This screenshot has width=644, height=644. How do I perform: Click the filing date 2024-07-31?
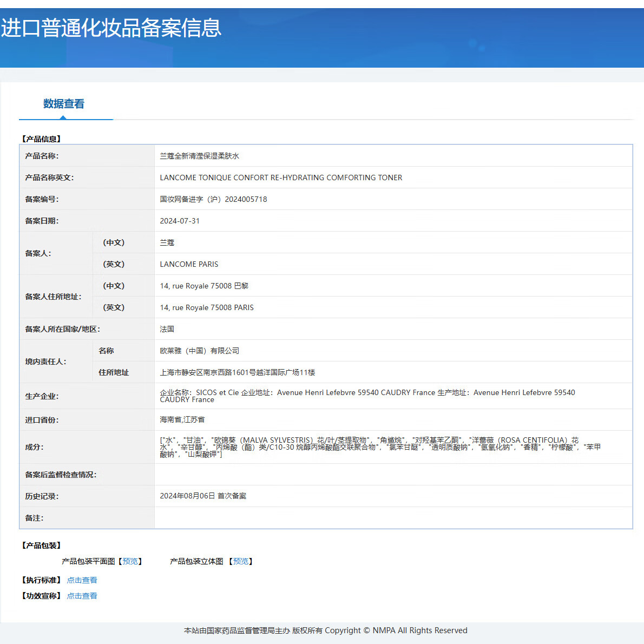click(180, 221)
